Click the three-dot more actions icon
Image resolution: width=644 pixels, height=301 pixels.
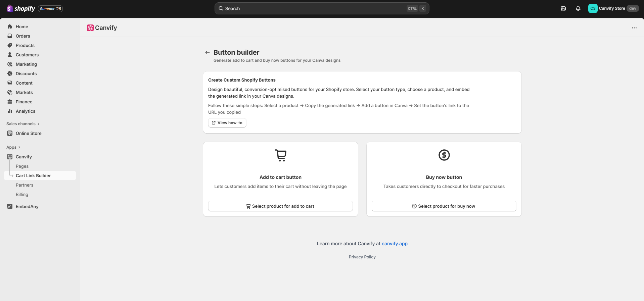tap(634, 28)
